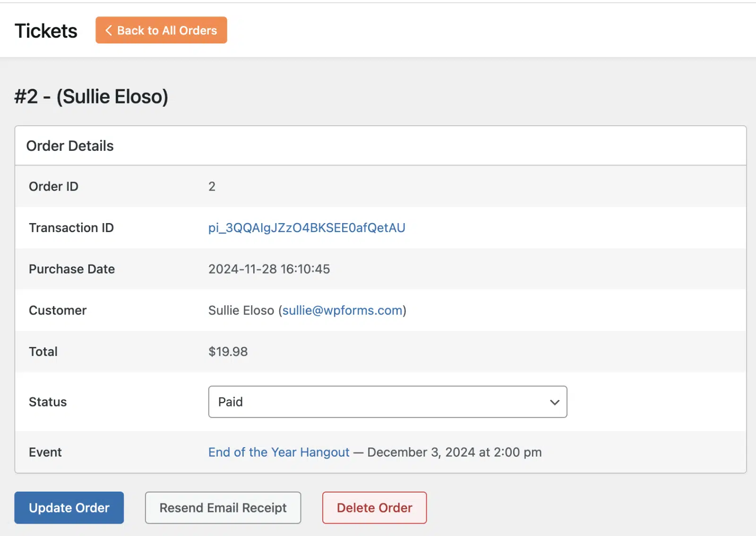The image size is (756, 536).
Task: Open the Stripe transaction ID link
Action: click(307, 228)
